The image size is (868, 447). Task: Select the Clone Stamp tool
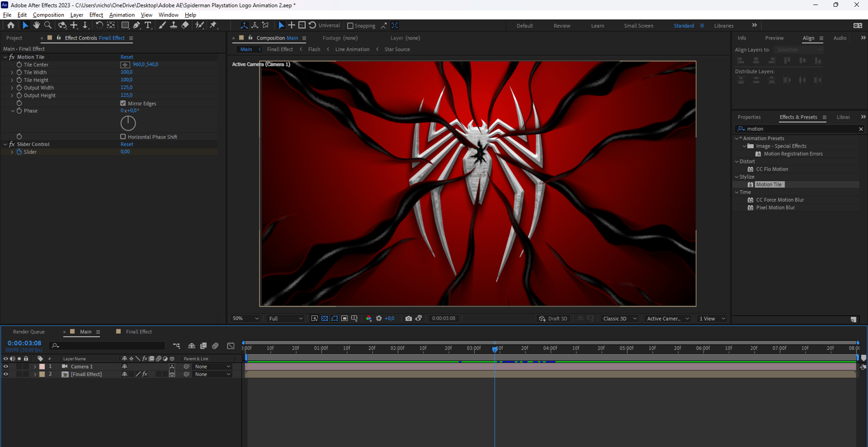point(173,25)
